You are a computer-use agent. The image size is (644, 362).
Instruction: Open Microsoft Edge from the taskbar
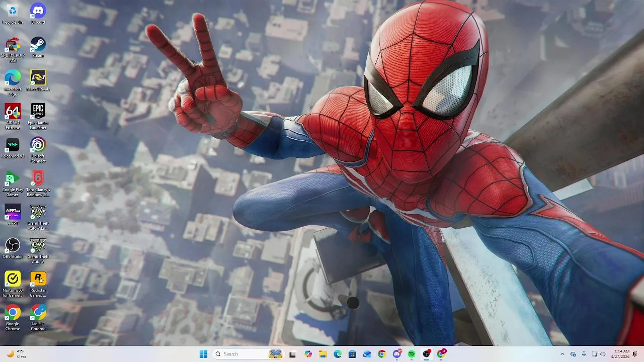tap(338, 354)
